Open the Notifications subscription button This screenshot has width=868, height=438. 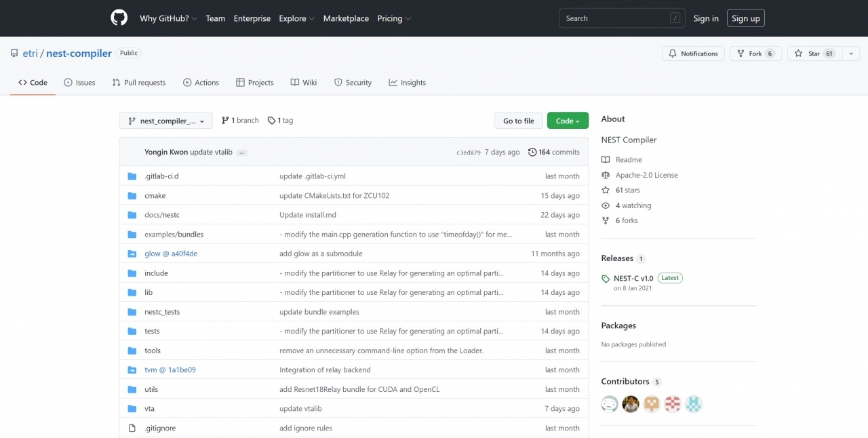(x=693, y=54)
